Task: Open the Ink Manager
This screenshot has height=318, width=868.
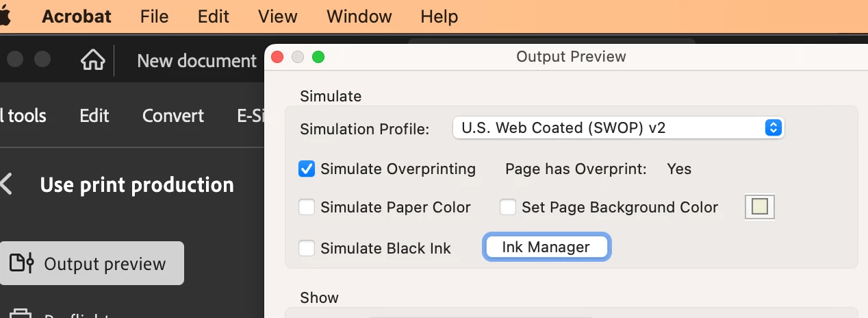Action: pyautogui.click(x=546, y=247)
